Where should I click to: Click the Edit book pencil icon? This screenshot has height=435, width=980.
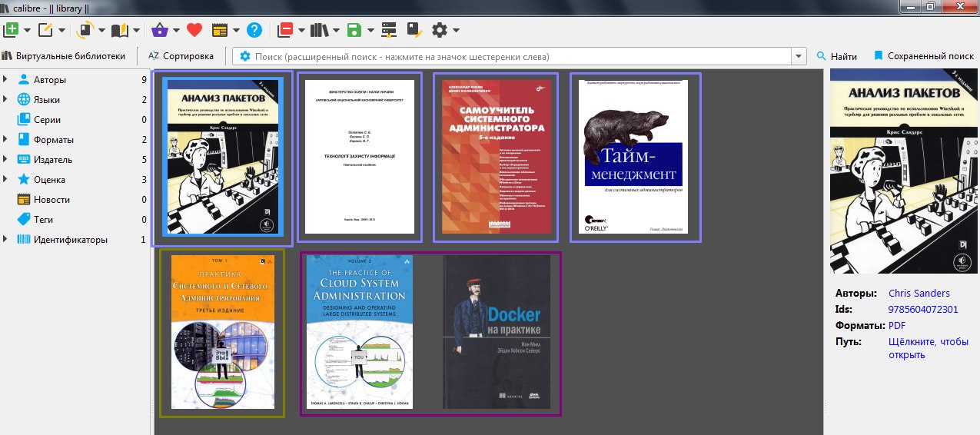(414, 30)
